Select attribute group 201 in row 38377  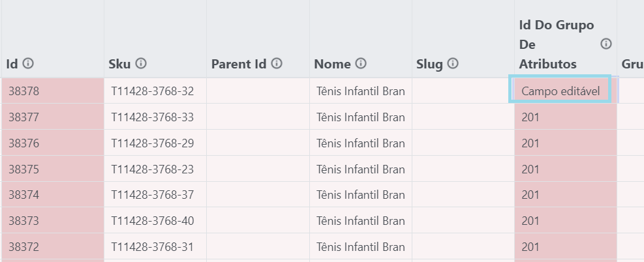[566, 117]
